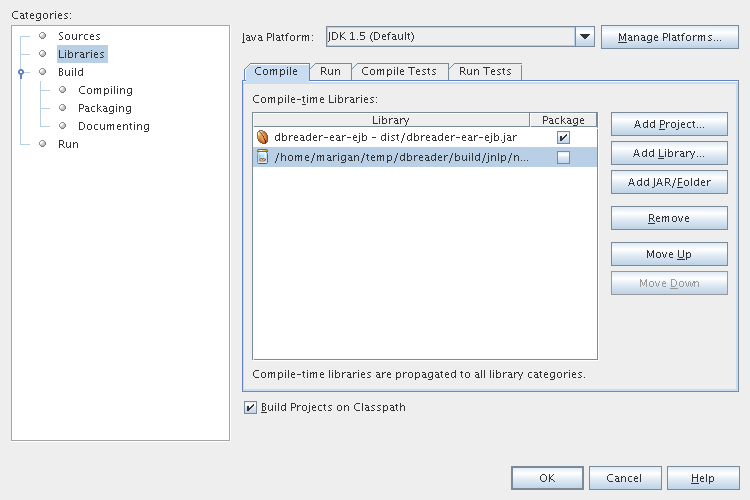The width and height of the screenshot is (750, 500).
Task: Switch to the Run Tests tab
Action: [x=485, y=71]
